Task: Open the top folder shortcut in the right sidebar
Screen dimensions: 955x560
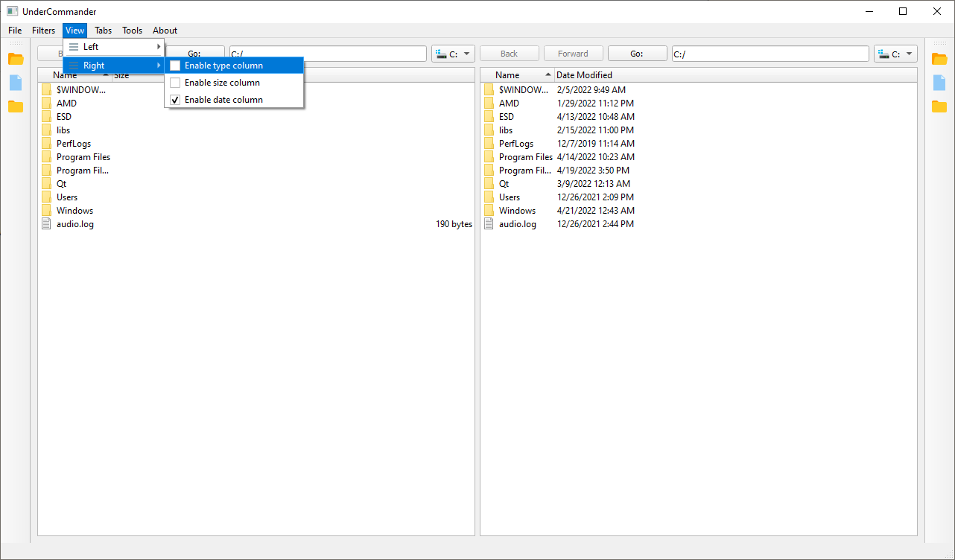Action: tap(939, 59)
